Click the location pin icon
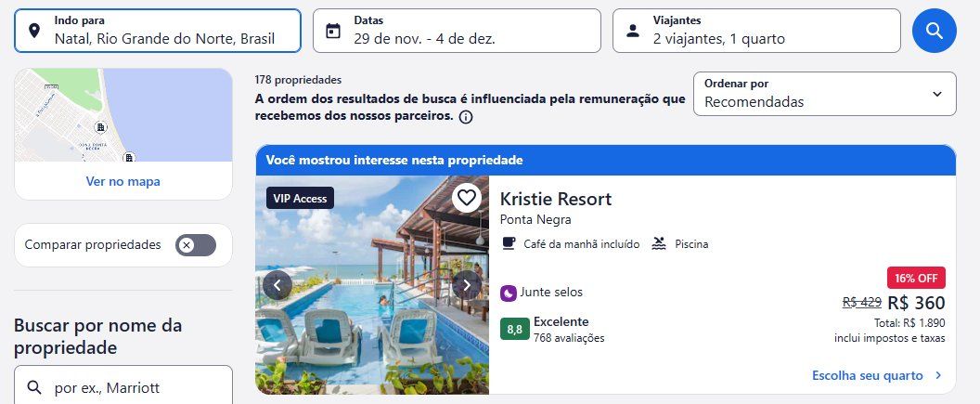This screenshot has width=980, height=404. (x=34, y=31)
